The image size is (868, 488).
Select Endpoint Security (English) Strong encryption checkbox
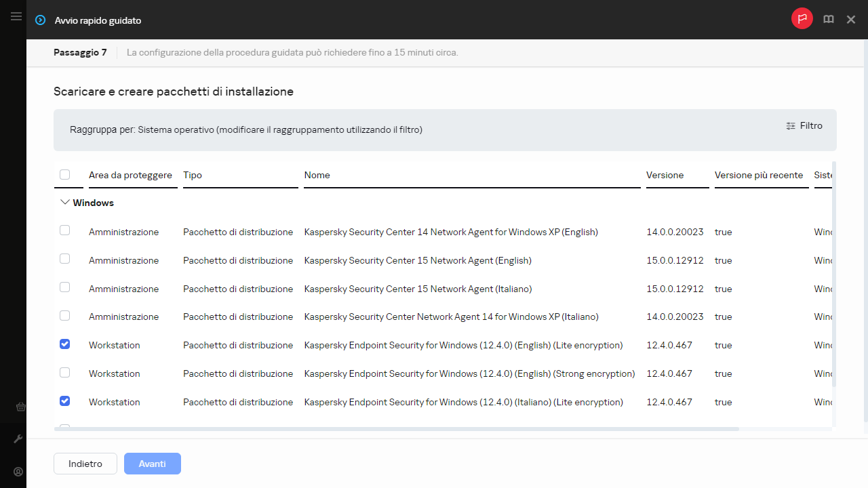point(65,373)
